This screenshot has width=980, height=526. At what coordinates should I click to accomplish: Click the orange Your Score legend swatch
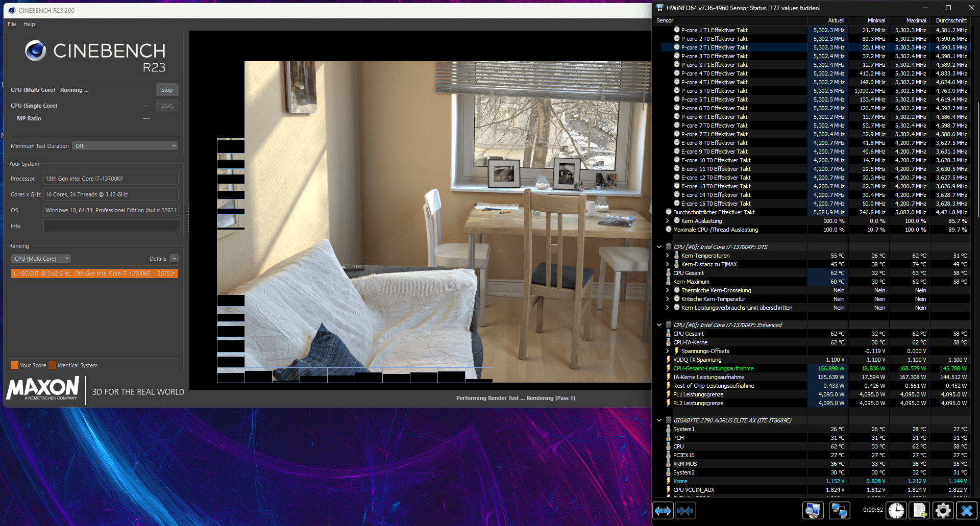tap(14, 365)
